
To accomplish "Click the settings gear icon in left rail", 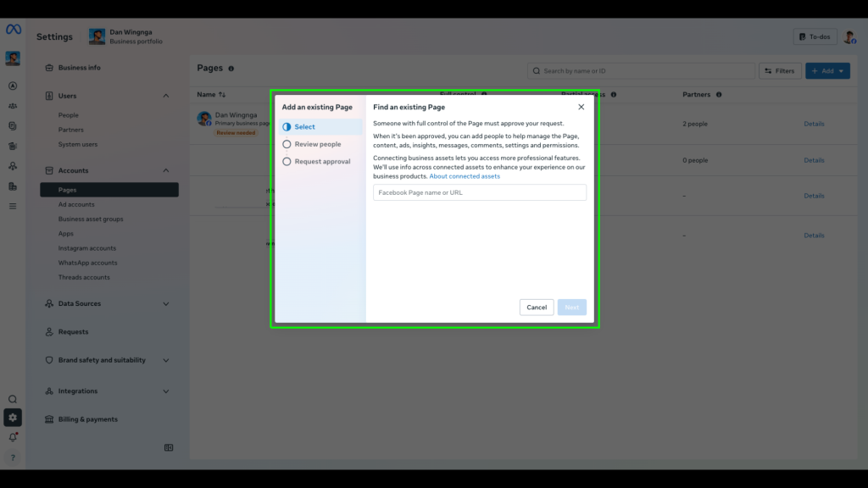I will click(13, 418).
